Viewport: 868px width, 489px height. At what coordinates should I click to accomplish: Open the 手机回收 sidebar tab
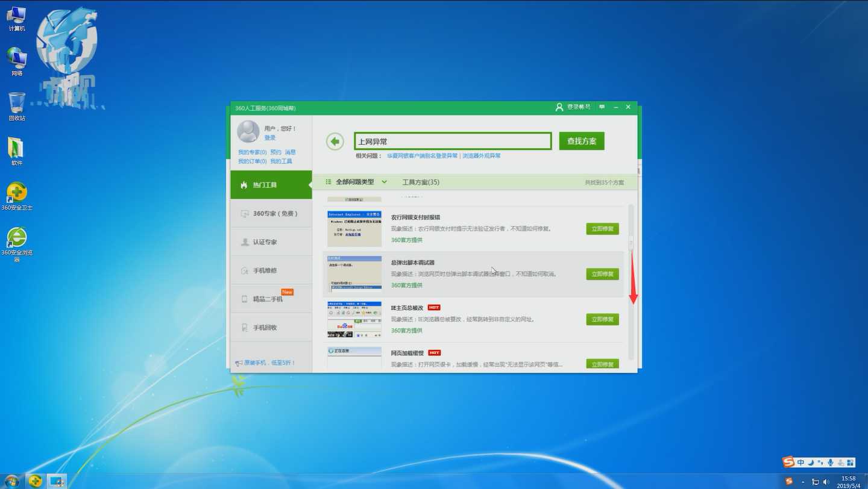[x=271, y=328]
